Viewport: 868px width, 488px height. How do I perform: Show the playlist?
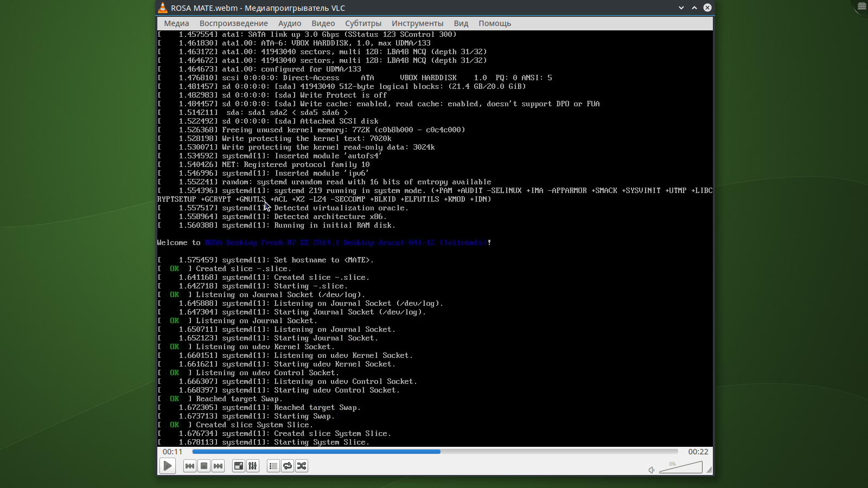273,466
